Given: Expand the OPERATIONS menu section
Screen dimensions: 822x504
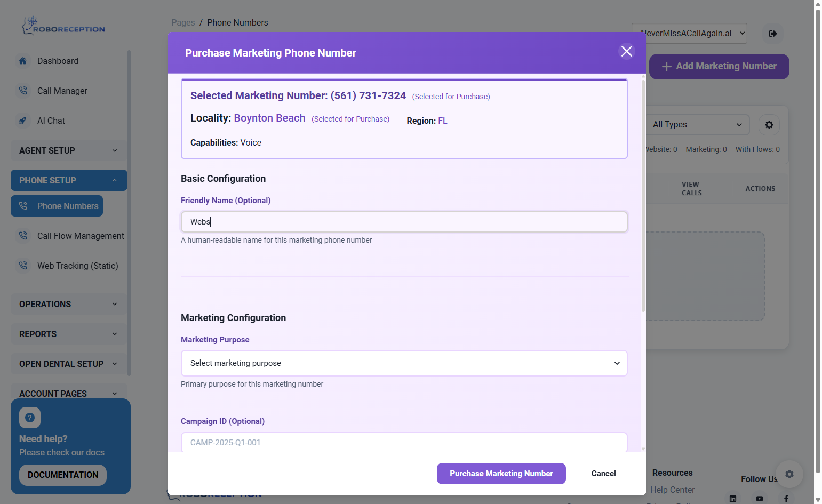Looking at the screenshot, I should point(69,304).
